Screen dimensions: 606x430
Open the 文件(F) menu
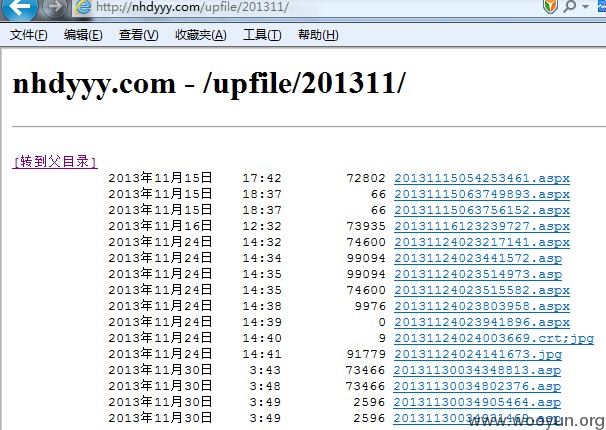[29, 35]
